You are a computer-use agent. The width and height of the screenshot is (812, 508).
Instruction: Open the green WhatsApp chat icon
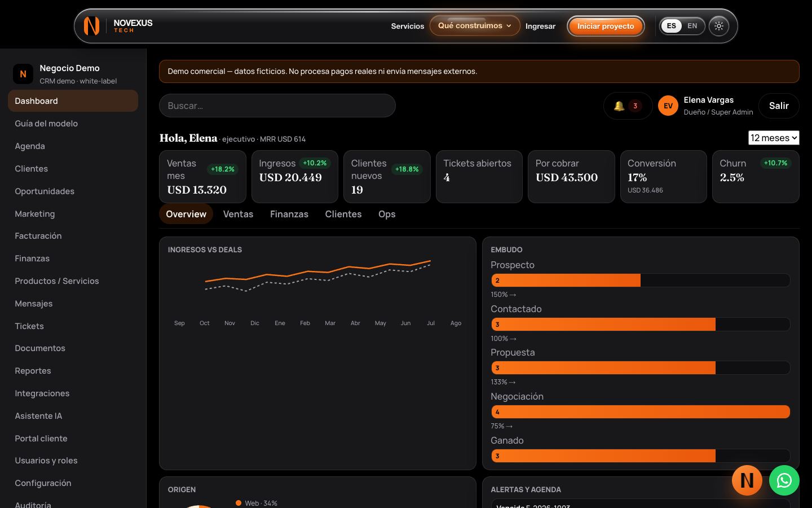pos(784,480)
